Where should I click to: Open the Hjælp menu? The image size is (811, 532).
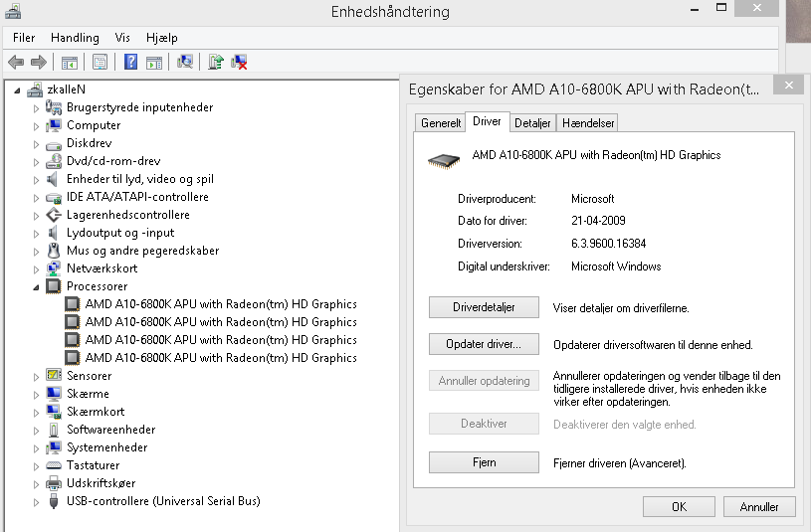(161, 38)
